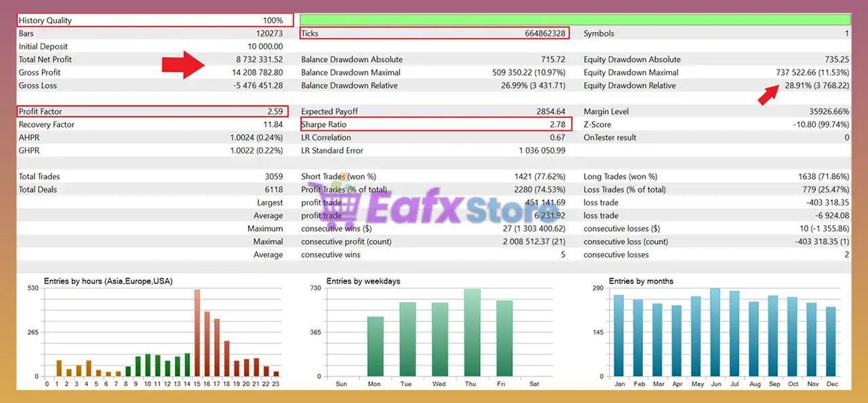
Task: Click Expected Payoff value 2854.64
Action: click(x=551, y=111)
